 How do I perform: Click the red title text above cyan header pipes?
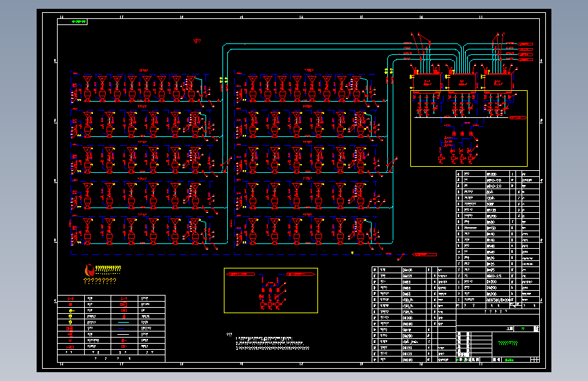(197, 41)
